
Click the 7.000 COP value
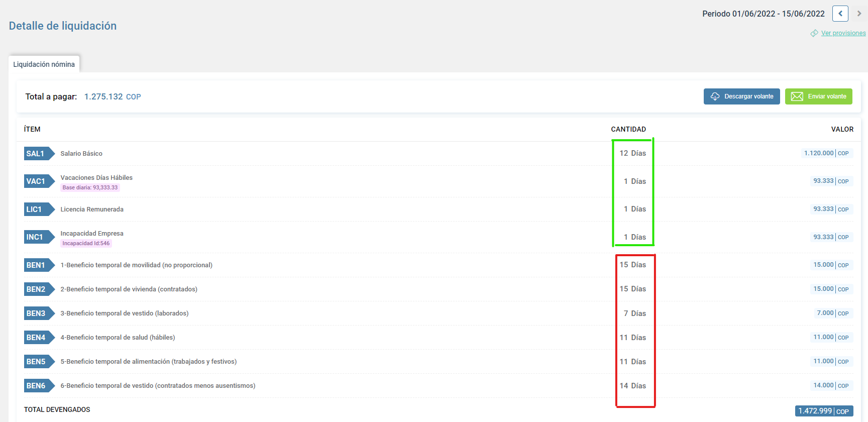tap(833, 313)
